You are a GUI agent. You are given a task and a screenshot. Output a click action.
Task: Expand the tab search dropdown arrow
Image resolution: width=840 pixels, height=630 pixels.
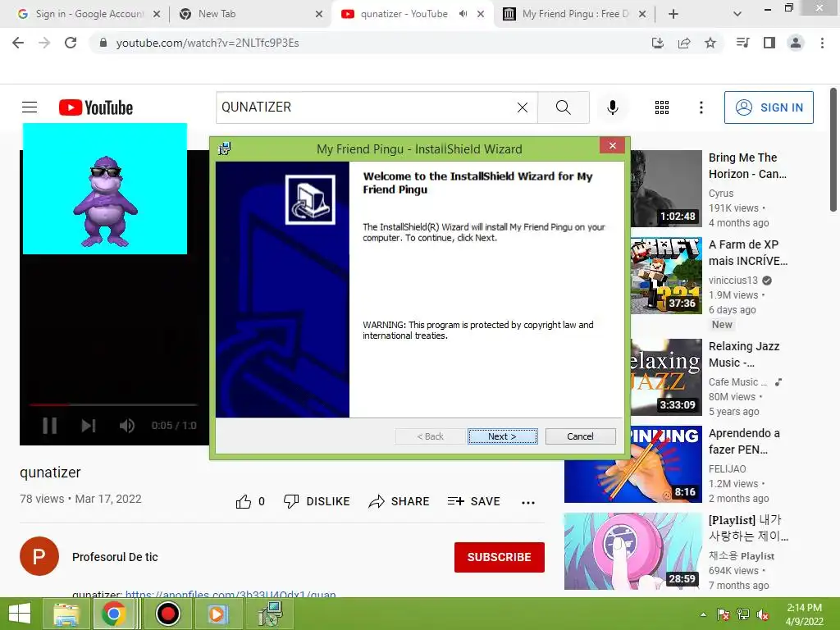[737, 14]
